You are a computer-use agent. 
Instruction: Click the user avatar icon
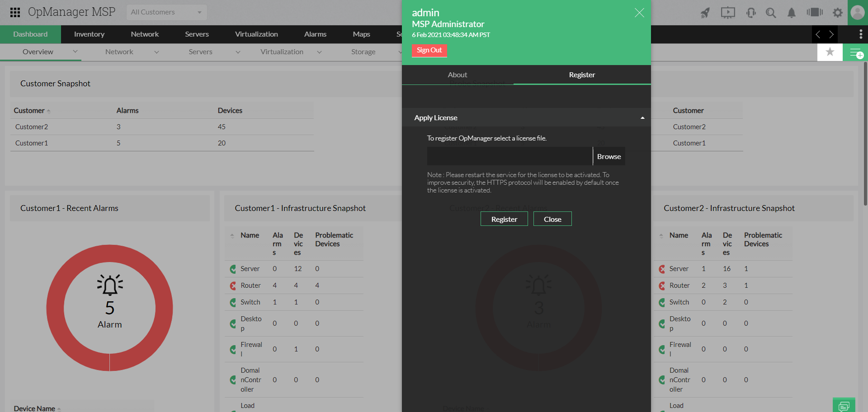click(x=858, y=12)
